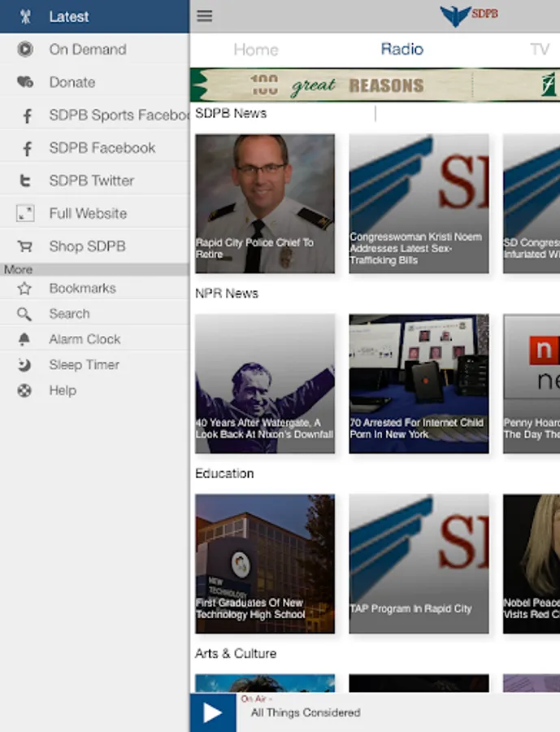560x732 pixels.
Task: Click the SDPB Facebook 'f' icon
Action: [x=28, y=149]
